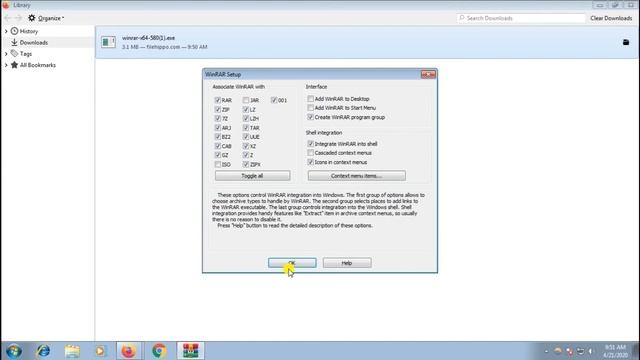Launch Internet Explorer from taskbar
Viewport: 640px width, 360px height.
(43, 351)
